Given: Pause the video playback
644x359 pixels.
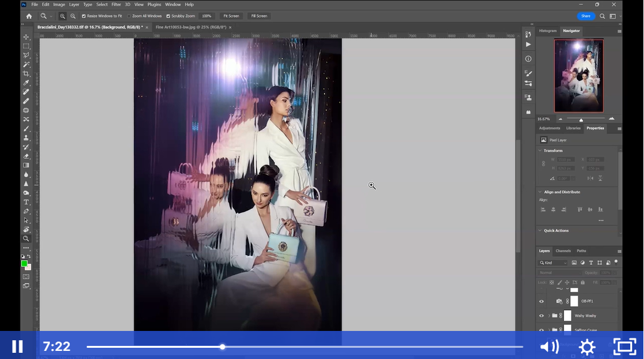Looking at the screenshot, I should (17, 347).
